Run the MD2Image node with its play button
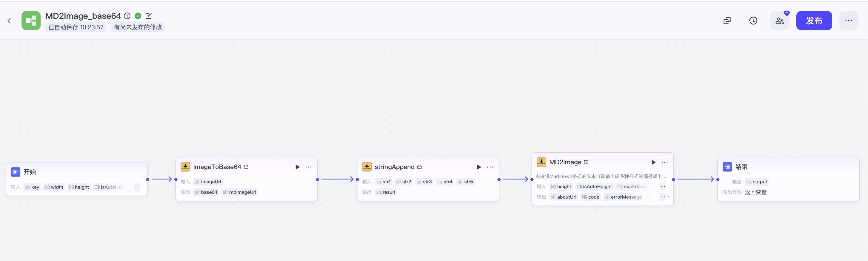Image resolution: width=868 pixels, height=261 pixels. click(653, 162)
